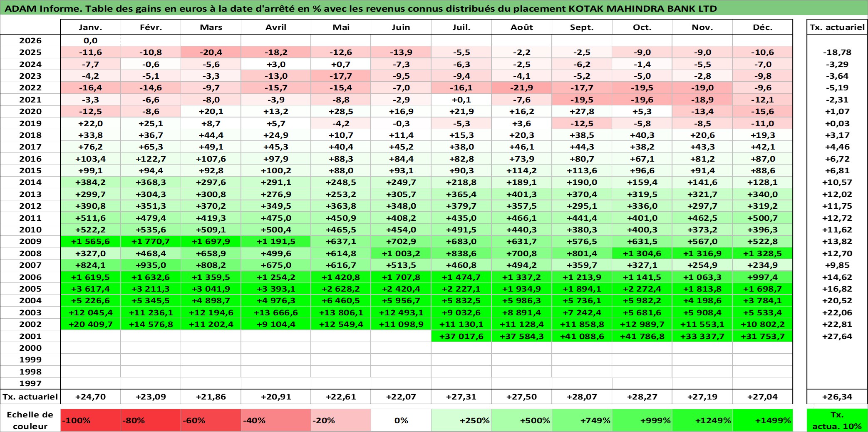Click the +384,2 cell in January 2014
Screen dimensions: 868x432
[x=91, y=182]
